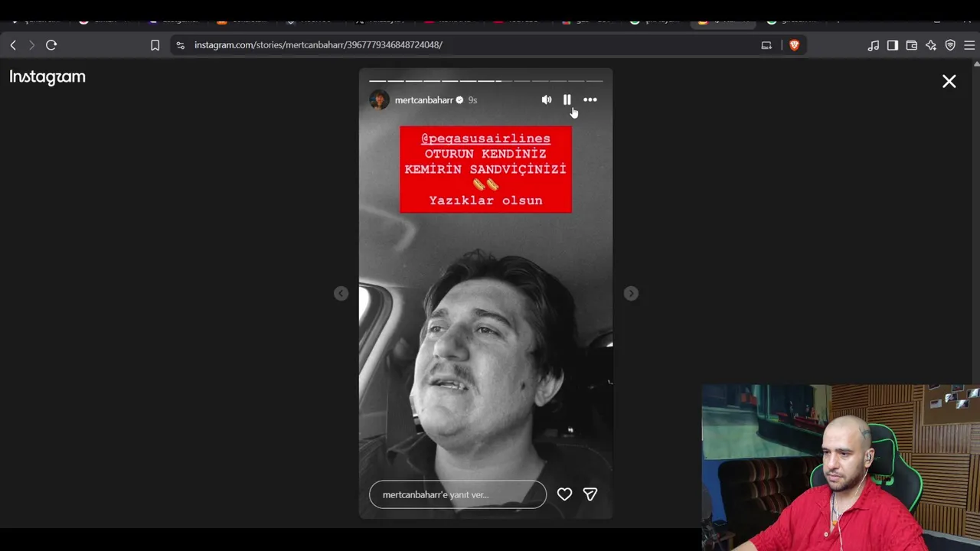Go to the previous story
This screenshot has height=551, width=980.
click(341, 293)
